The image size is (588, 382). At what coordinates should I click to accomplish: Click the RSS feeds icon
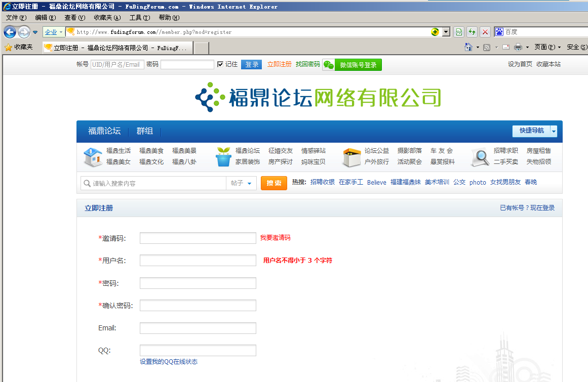pos(487,47)
